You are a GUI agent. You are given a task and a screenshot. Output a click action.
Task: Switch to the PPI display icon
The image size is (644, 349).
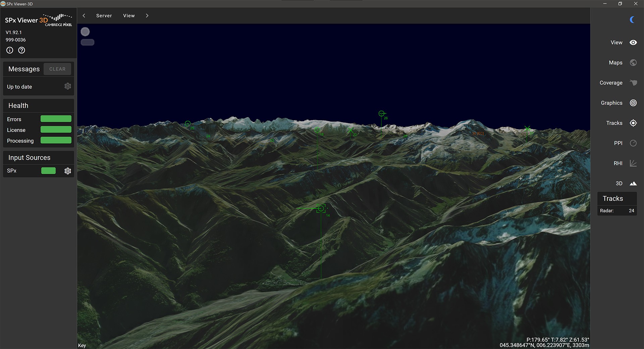tap(633, 143)
